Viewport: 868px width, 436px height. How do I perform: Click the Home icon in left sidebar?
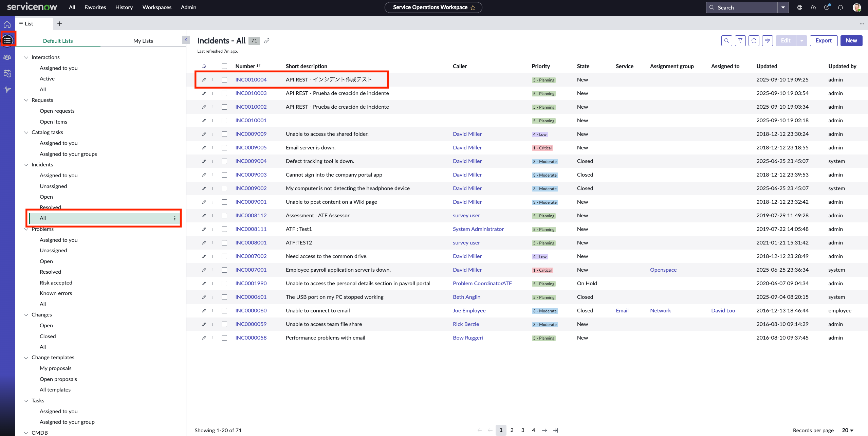click(x=7, y=24)
